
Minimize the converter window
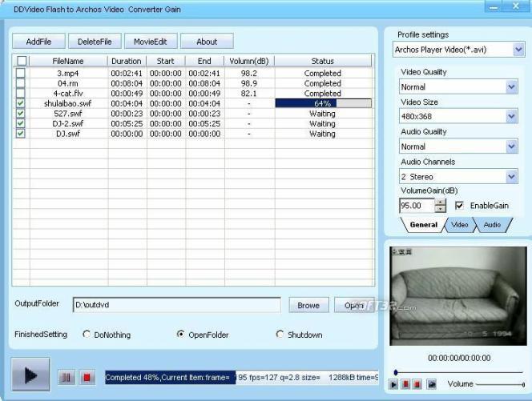494,6
